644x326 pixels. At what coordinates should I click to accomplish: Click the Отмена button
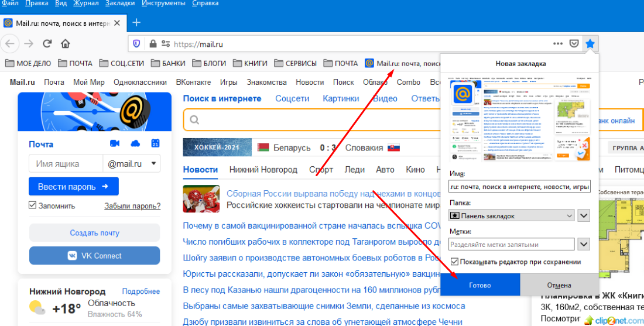point(559,285)
